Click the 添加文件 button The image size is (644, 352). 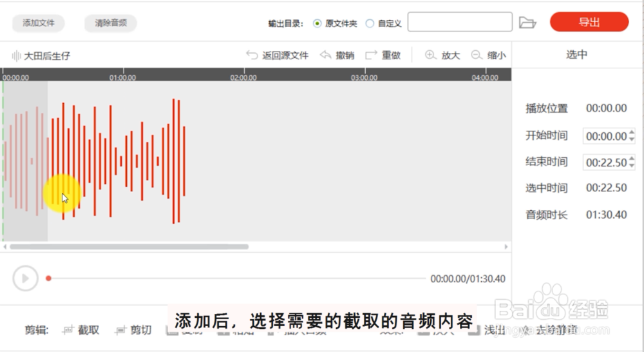coord(39,23)
